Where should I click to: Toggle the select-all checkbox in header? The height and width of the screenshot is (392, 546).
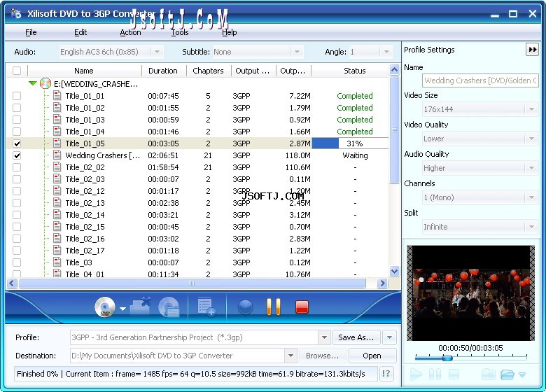17,71
